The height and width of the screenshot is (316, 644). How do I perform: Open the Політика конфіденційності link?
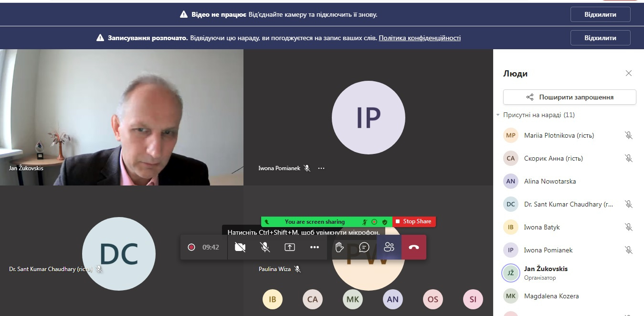(420, 38)
